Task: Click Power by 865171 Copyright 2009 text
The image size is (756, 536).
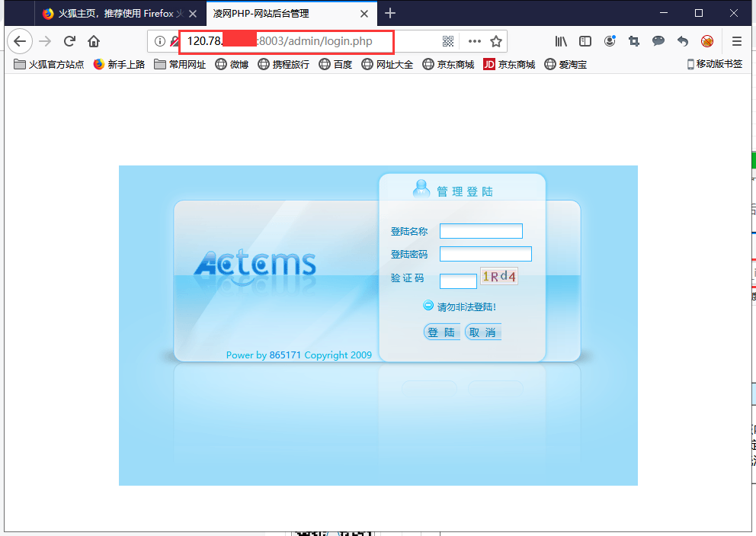Action: [x=299, y=355]
